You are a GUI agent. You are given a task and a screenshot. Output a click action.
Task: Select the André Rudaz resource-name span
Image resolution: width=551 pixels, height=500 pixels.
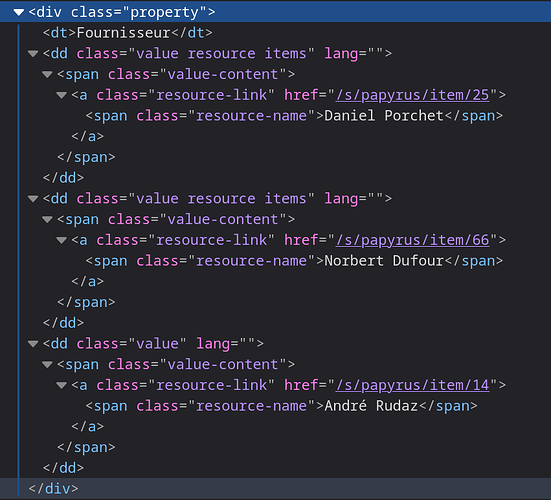tap(281, 406)
